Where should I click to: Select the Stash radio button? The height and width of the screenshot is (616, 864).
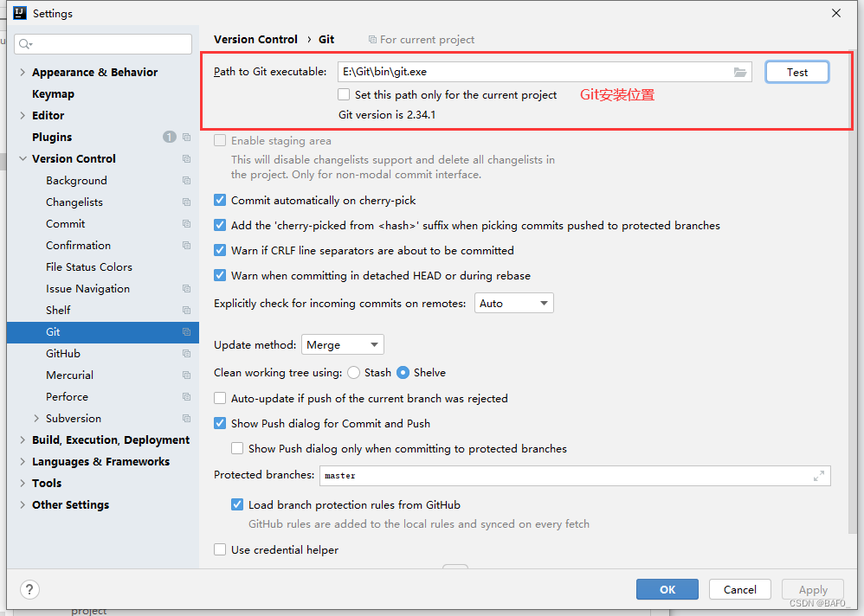pos(354,373)
